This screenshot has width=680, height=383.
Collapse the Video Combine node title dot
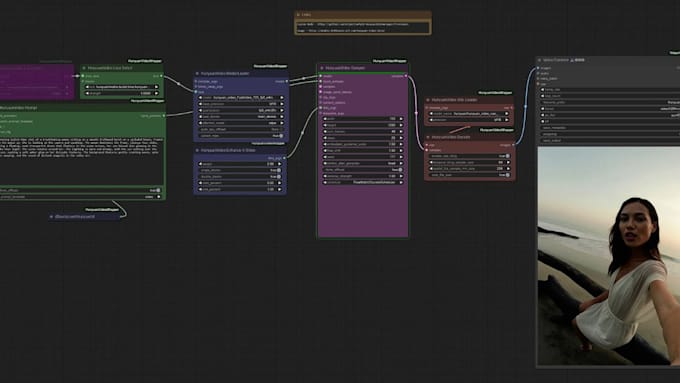pos(539,60)
